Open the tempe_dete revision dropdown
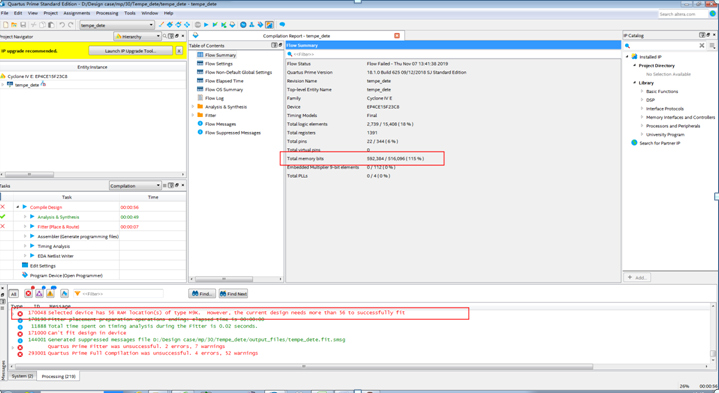This screenshot has height=393, width=719. tap(117, 25)
